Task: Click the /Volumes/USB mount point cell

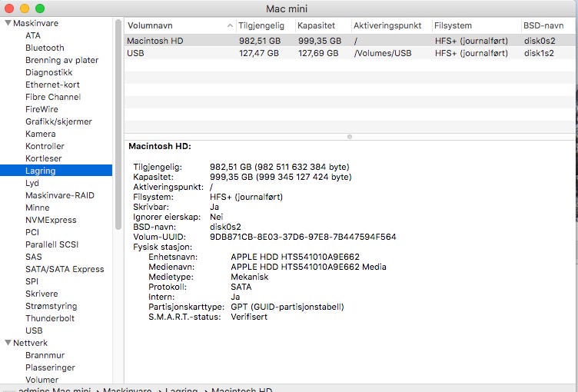Action: 383,53
